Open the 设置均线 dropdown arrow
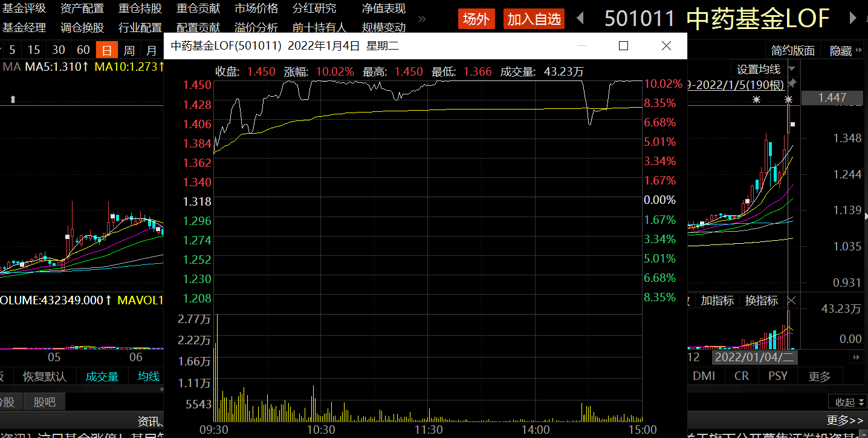This screenshot has width=868, height=438. tap(792, 70)
